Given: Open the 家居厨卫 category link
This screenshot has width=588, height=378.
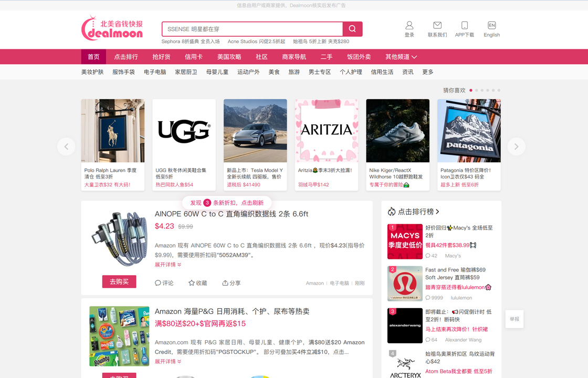Looking at the screenshot, I should click(186, 72).
